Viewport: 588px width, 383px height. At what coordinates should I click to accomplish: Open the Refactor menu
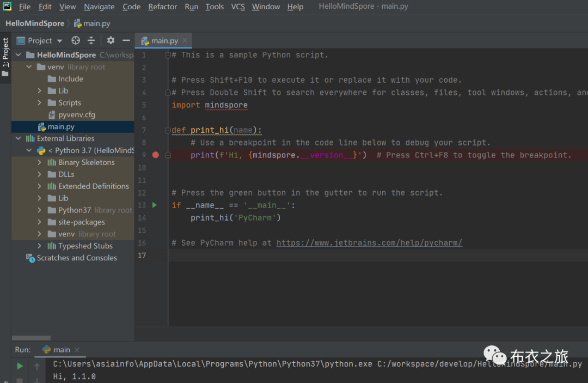(162, 7)
